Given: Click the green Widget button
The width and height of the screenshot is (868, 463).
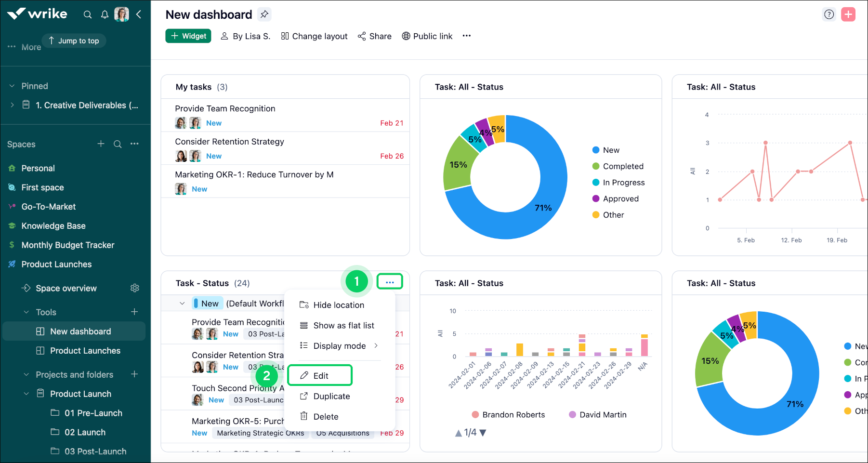Looking at the screenshot, I should (188, 36).
